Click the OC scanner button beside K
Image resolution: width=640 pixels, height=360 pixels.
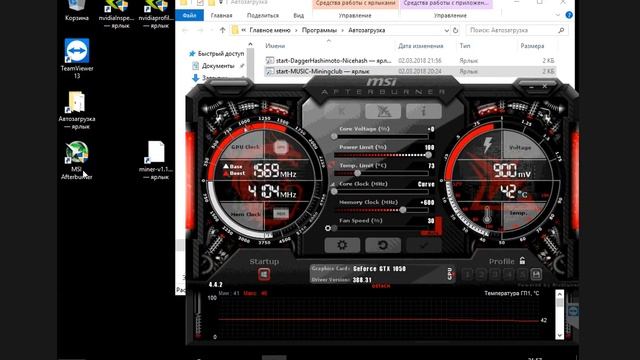382,111
